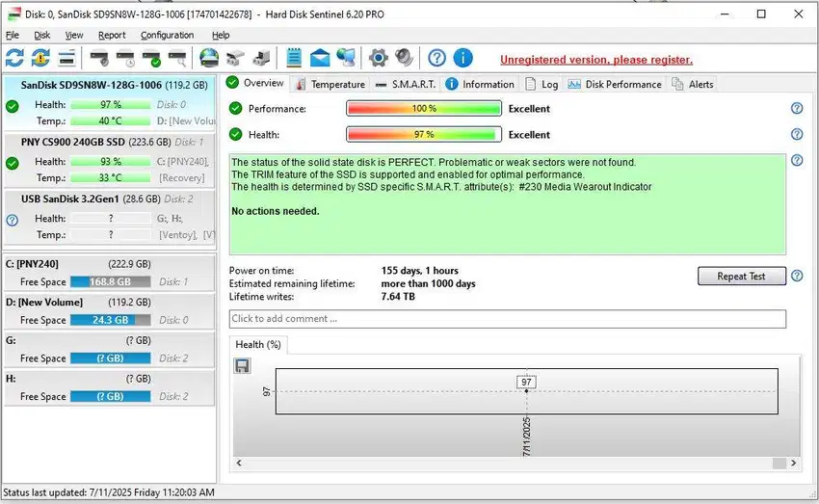Screen dimensions: 819x504
Task: Switch to the Information tab
Action: (x=480, y=84)
